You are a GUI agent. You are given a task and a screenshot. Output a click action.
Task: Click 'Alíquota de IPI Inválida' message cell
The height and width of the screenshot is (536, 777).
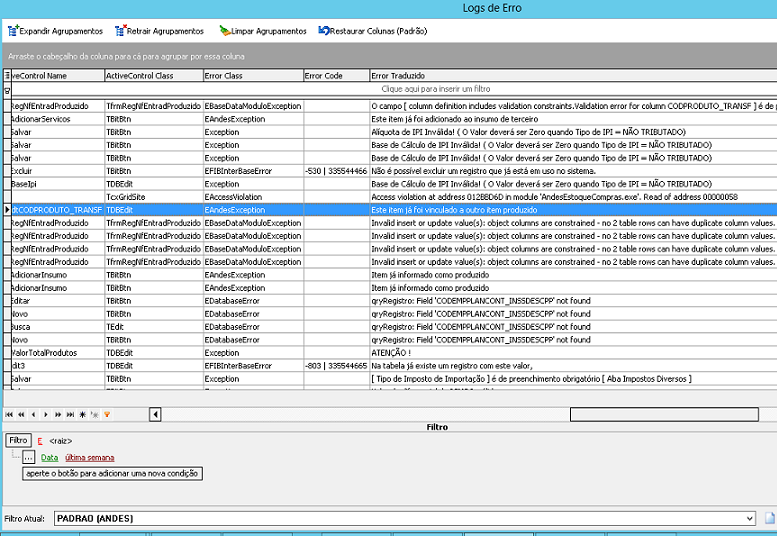pos(573,132)
